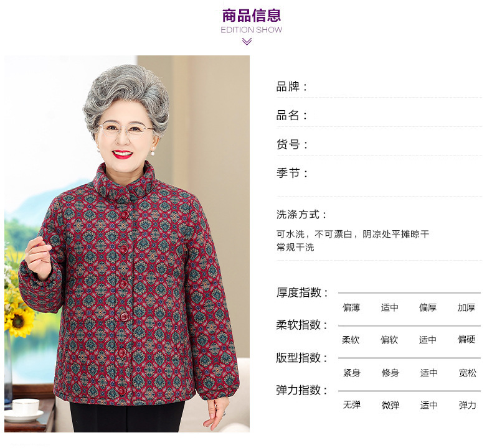Screen dimensions: 492x448
Task: Click the 厚度指数 slider bar
Action: point(409,292)
